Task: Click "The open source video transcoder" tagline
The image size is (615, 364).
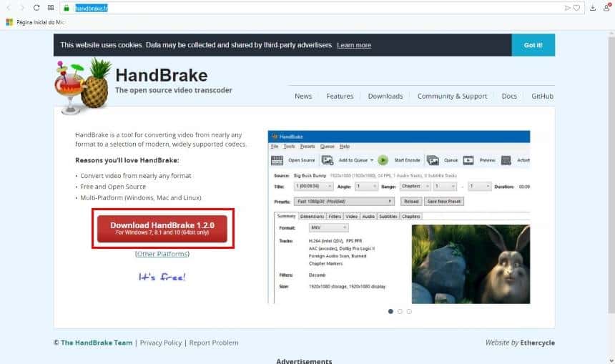Action: point(174,90)
